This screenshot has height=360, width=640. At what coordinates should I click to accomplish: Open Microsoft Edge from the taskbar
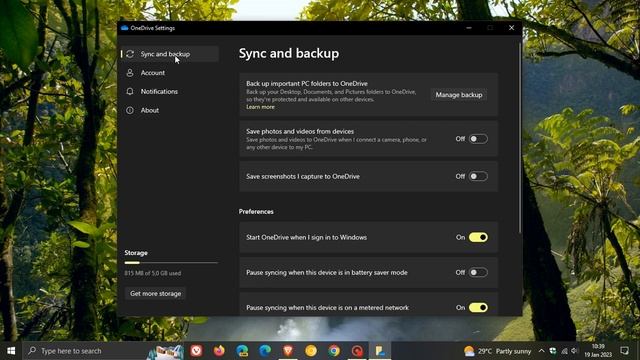265,351
